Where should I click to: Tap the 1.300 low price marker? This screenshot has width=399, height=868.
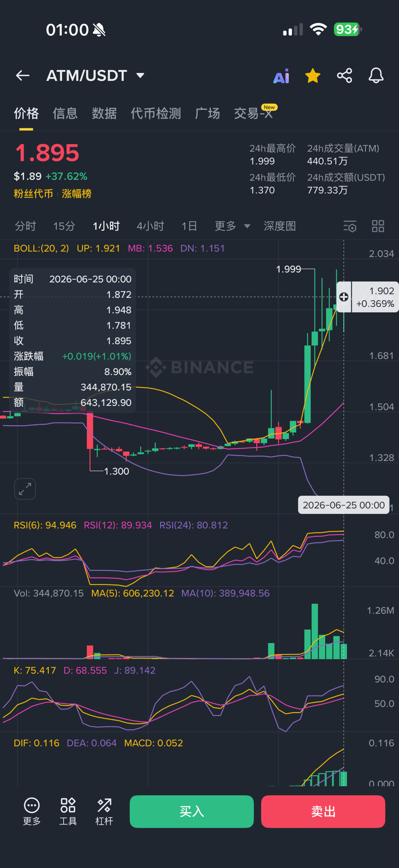[117, 471]
